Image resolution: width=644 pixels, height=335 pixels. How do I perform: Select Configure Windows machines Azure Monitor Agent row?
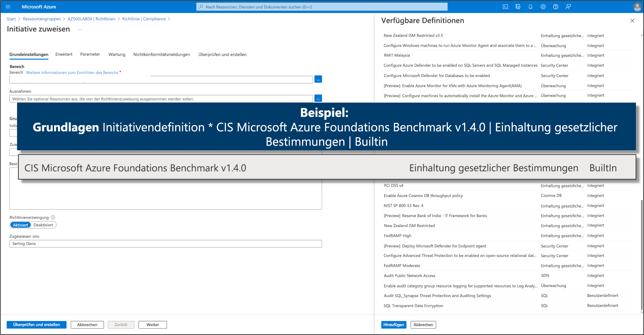point(508,45)
